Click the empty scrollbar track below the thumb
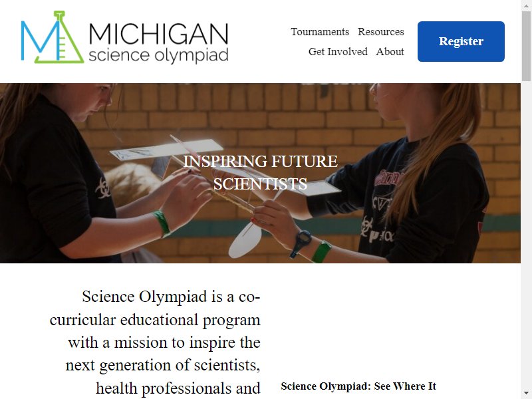Screen dimensions: 532x399 point(526,234)
